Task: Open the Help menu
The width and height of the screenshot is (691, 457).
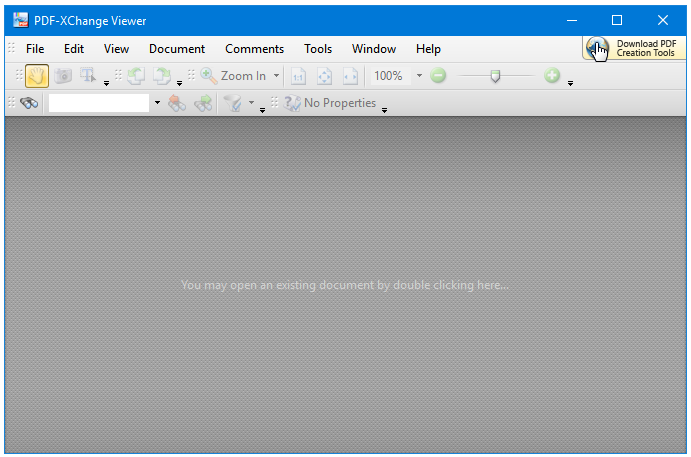Action: tap(428, 49)
